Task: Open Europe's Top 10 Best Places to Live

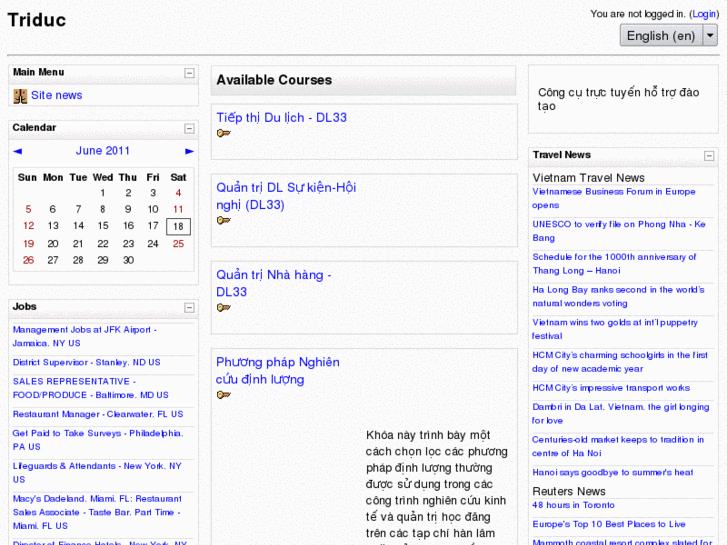Action: (608, 524)
